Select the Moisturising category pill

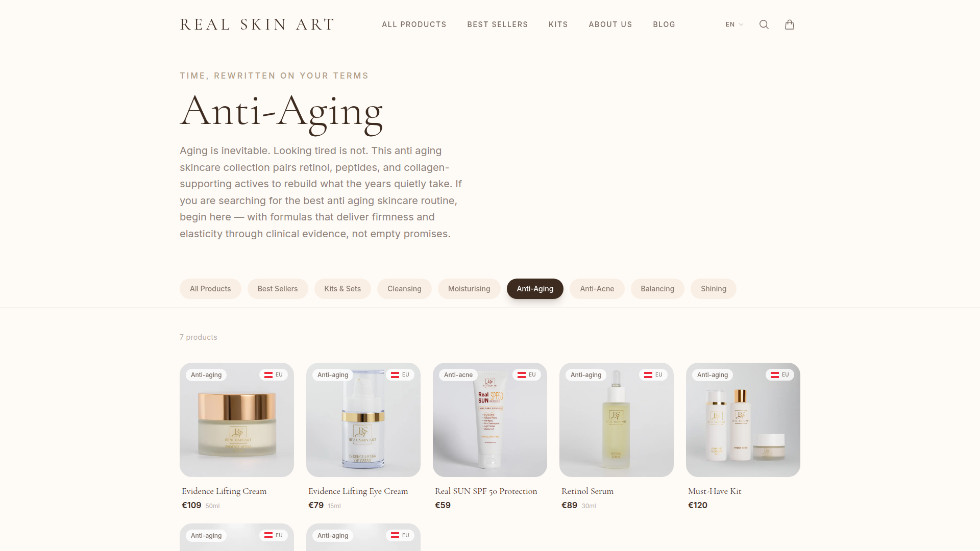coord(469,289)
